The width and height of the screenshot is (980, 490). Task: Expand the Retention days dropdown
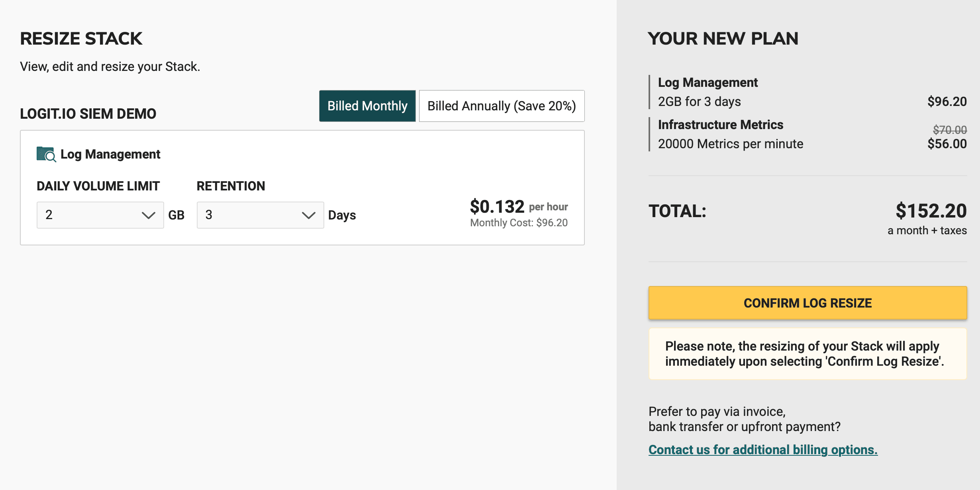(x=260, y=215)
